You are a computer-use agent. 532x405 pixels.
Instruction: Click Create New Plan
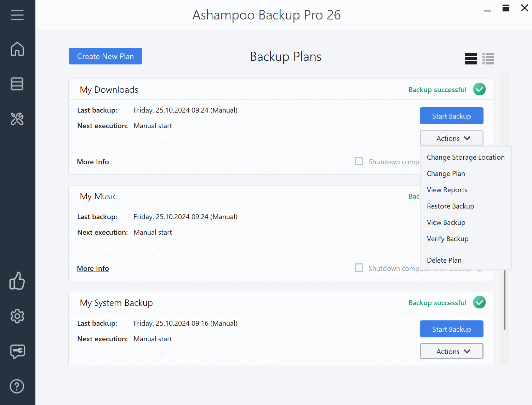105,56
